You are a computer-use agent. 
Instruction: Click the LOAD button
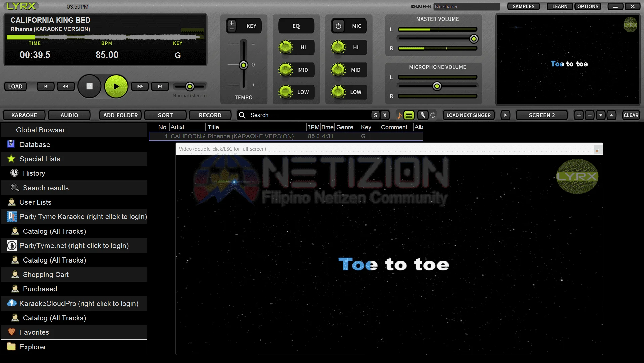(x=15, y=86)
